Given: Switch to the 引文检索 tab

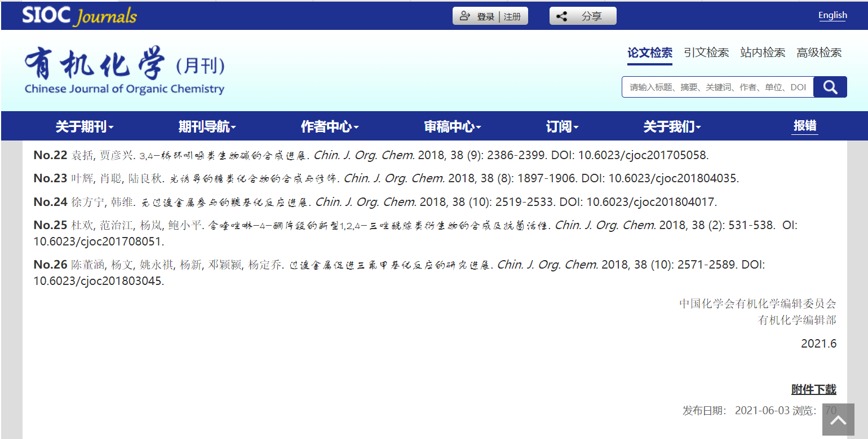Looking at the screenshot, I should click(x=706, y=53).
